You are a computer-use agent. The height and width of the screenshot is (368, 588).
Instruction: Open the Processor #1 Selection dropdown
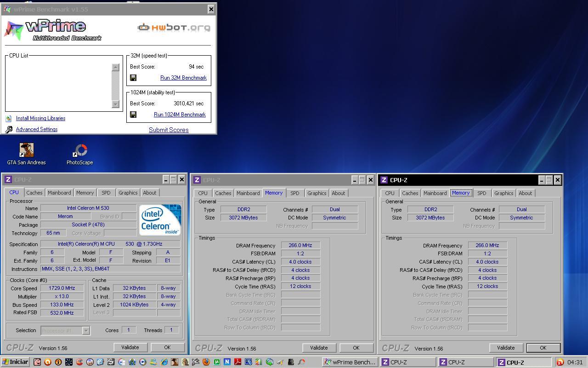(65, 330)
